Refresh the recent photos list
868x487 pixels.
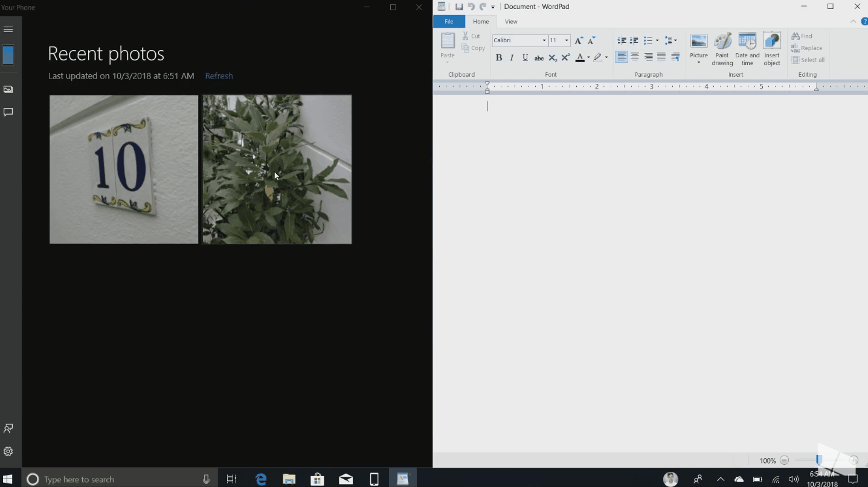219,76
